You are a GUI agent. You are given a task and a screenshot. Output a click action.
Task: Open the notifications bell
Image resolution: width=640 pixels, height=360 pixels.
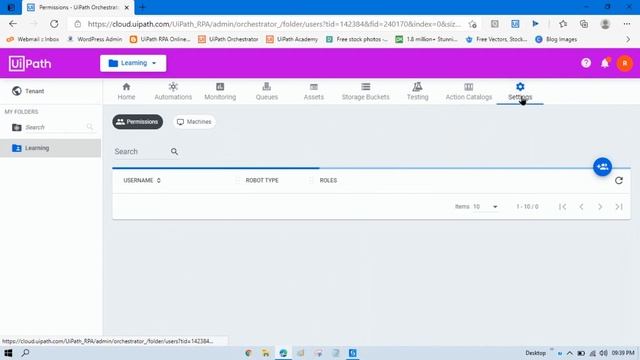[605, 63]
